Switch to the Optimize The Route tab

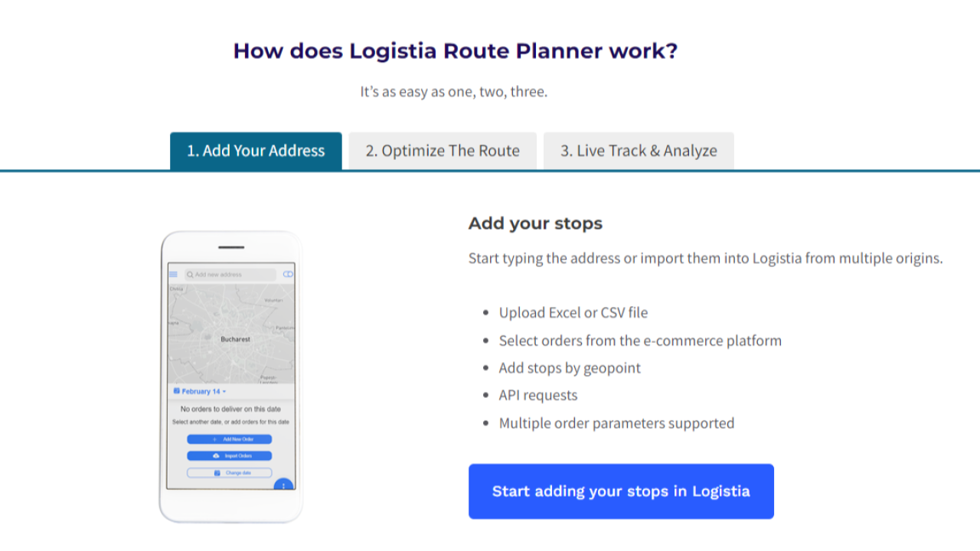[x=443, y=151]
